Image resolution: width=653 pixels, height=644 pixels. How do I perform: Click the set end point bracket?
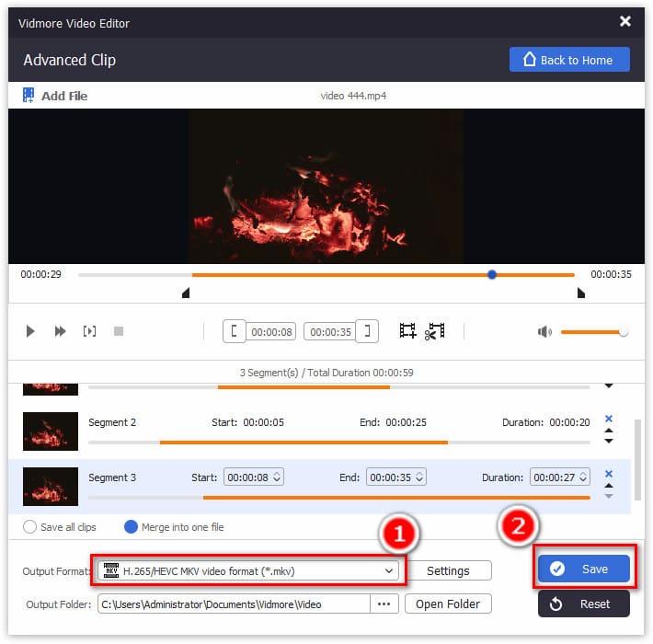(367, 331)
